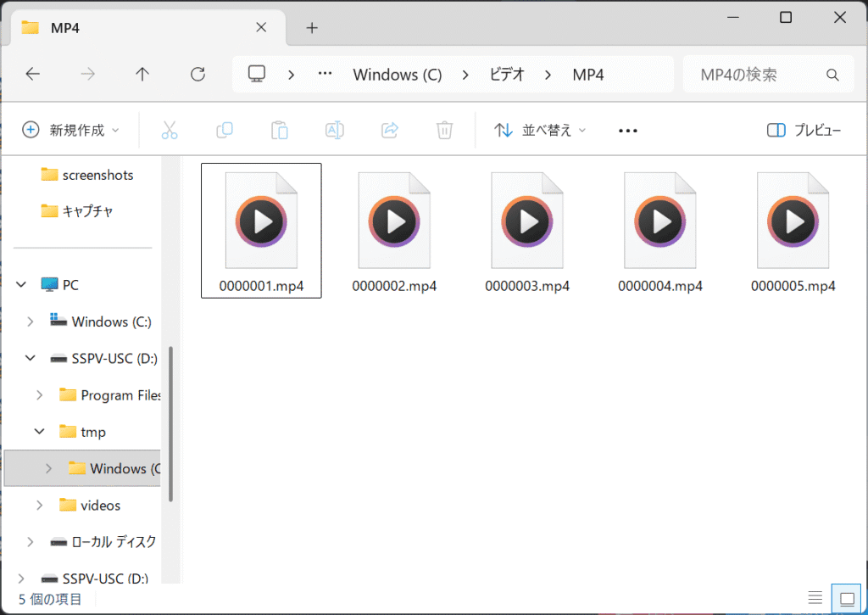Click chevron after PC icon in address bar
This screenshot has width=868, height=615.
292,75
